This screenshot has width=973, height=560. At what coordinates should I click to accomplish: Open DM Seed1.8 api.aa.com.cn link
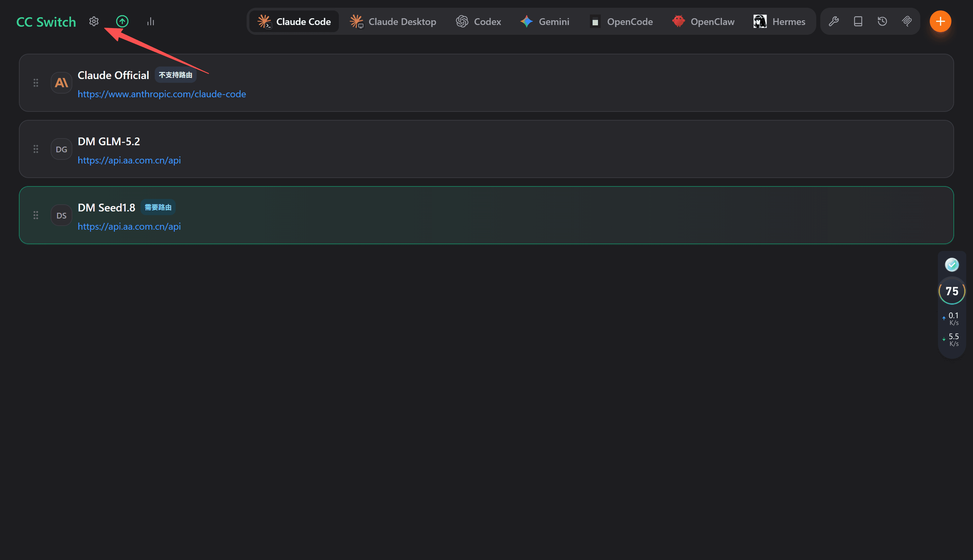(129, 227)
